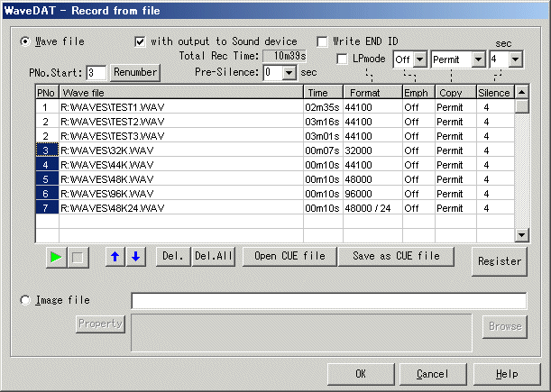Toggle output to Sound device checkbox
Screen dimensions: 551x392
click(140, 41)
